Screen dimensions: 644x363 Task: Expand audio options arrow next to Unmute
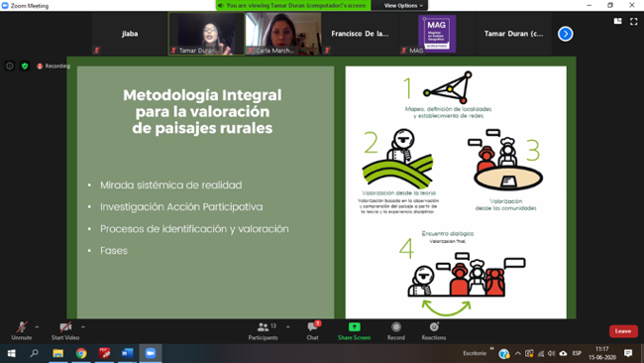[37, 327]
